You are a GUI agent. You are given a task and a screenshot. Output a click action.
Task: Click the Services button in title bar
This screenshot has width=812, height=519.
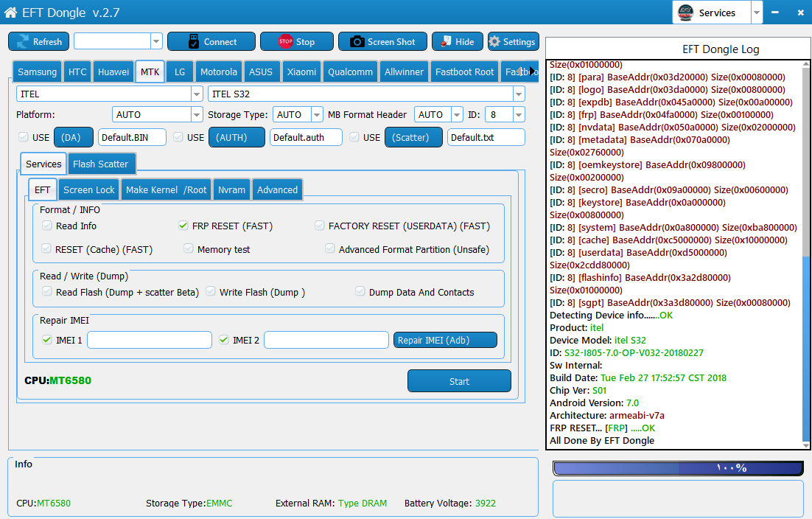coord(712,13)
